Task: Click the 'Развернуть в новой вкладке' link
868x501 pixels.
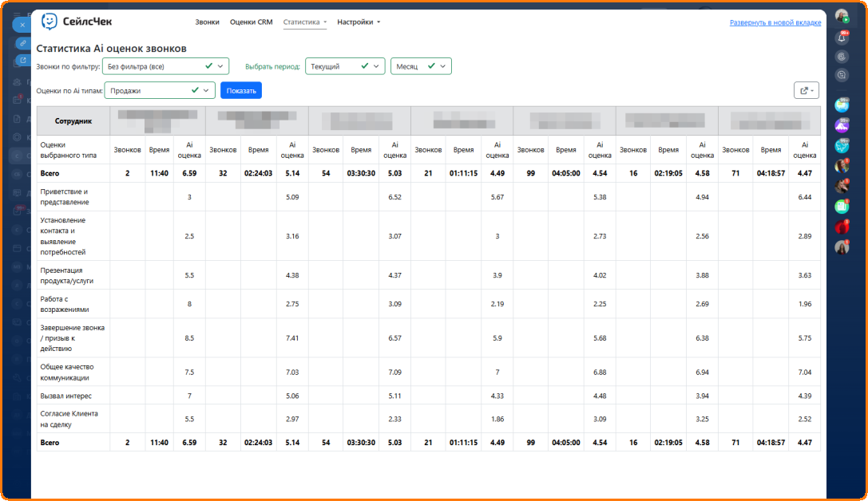Action: click(775, 22)
